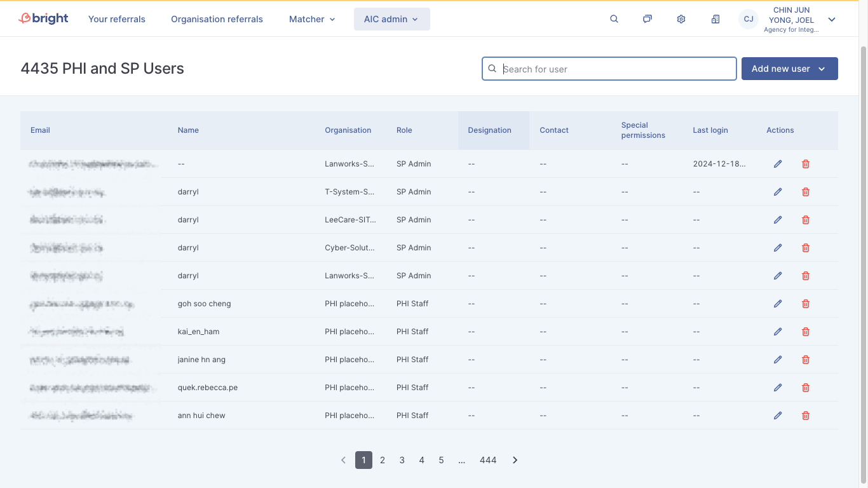Viewport: 868px width, 488px height.
Task: Click the 4435 PHI and SP Users heading
Action: point(102,69)
